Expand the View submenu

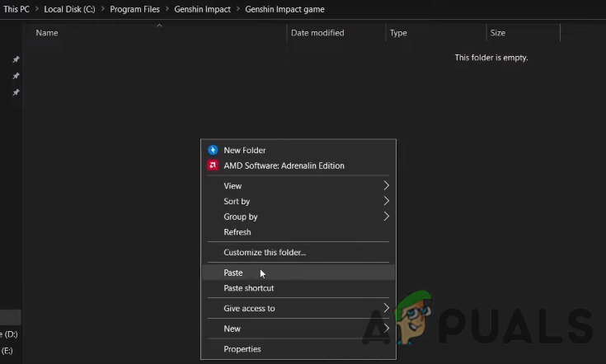pyautogui.click(x=298, y=185)
